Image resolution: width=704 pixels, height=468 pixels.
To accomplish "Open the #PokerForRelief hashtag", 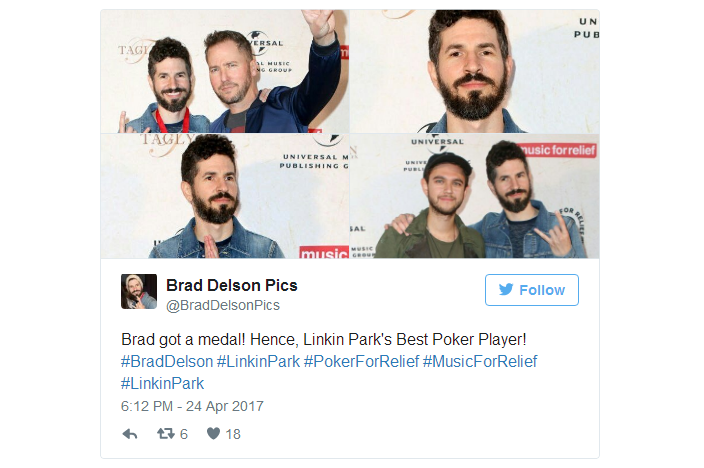I will (361, 362).
